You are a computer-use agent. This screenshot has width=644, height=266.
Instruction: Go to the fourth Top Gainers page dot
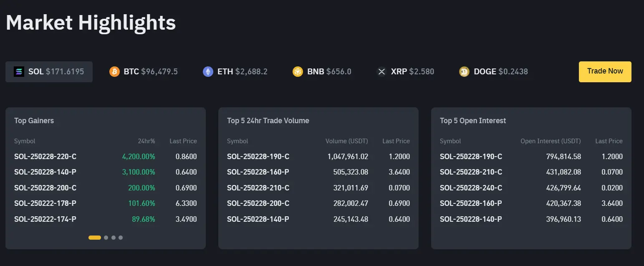tap(121, 238)
